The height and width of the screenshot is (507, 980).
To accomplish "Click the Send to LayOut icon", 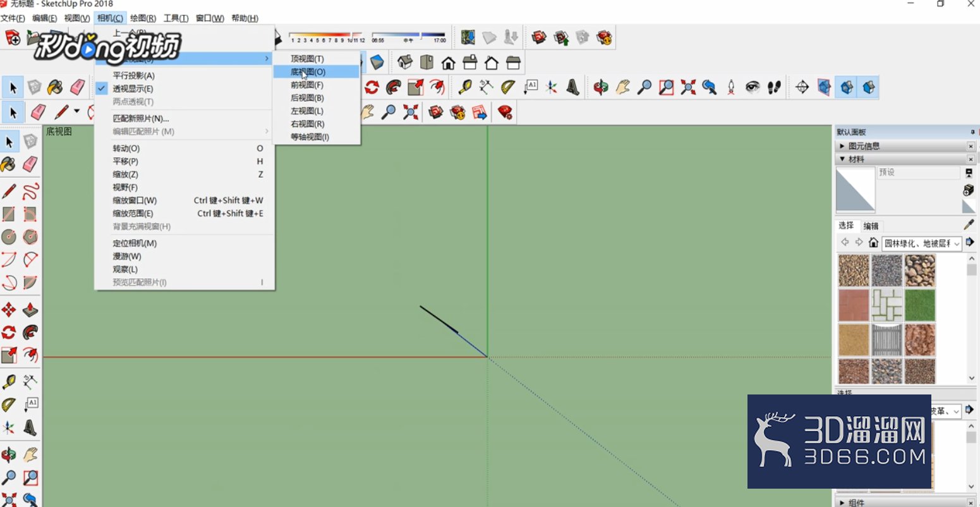I will pyautogui.click(x=480, y=113).
